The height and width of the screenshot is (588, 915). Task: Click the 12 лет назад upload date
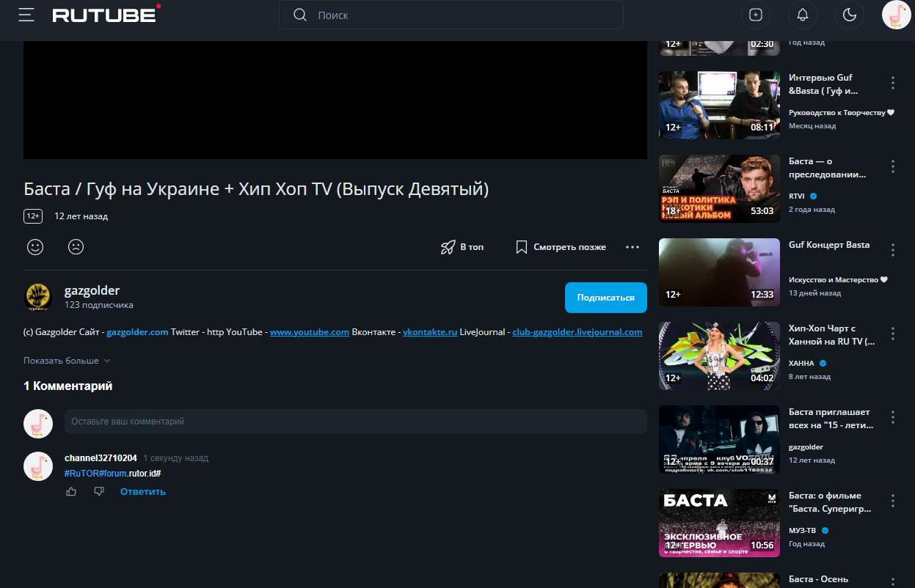pyautogui.click(x=81, y=217)
